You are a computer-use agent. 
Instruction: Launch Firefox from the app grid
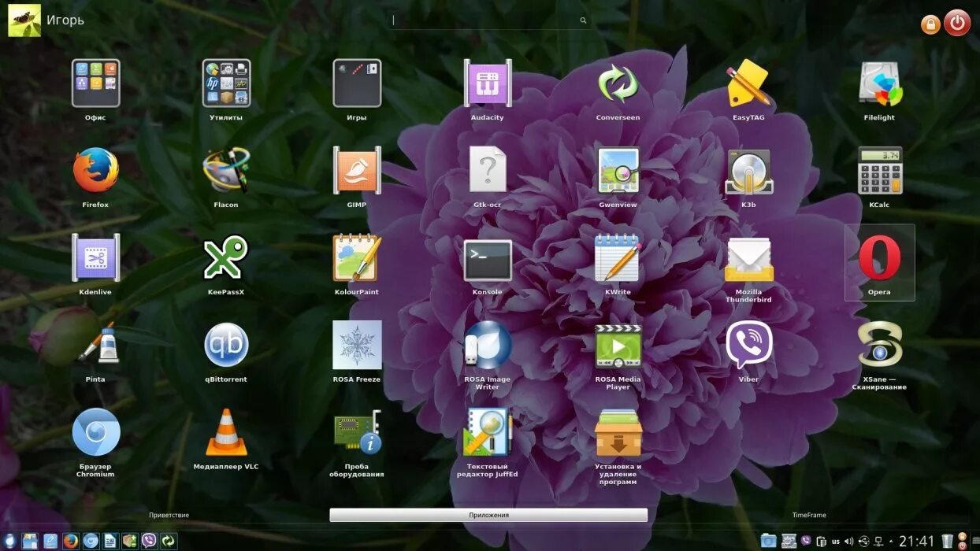click(95, 171)
